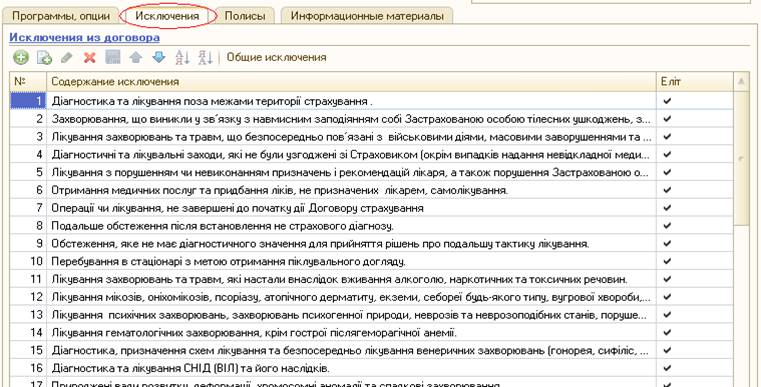The image size is (761, 387).
Task: Sort the list descending with the Я-А icon
Action: point(206,58)
